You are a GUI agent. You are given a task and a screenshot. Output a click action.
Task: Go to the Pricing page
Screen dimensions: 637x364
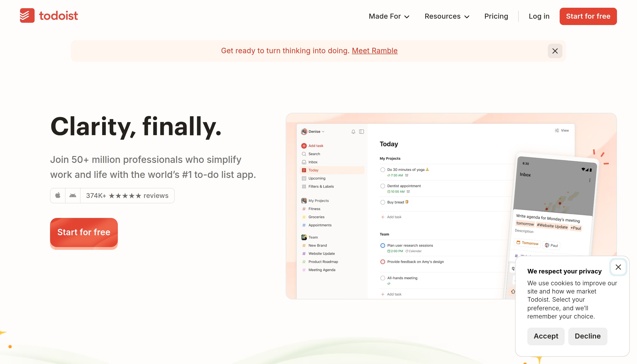pyautogui.click(x=496, y=16)
